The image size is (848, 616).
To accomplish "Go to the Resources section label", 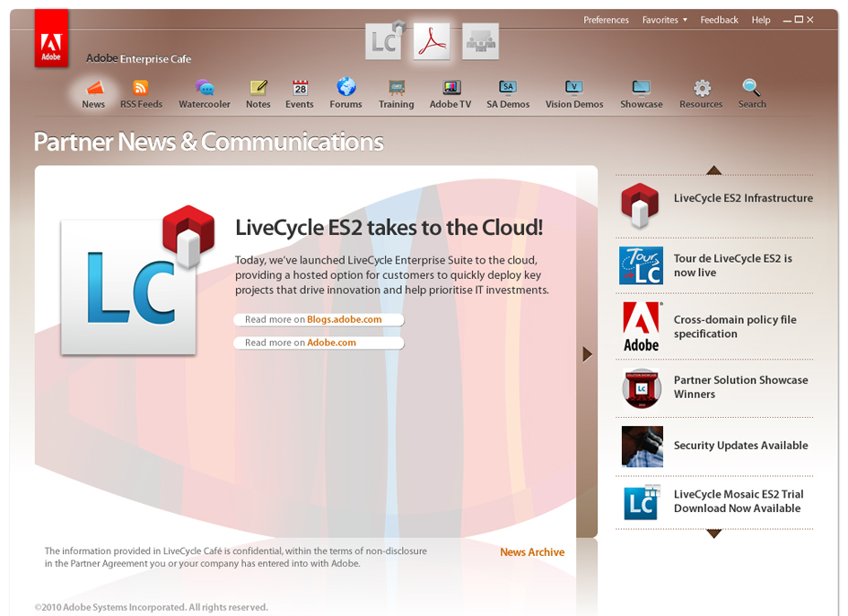I will 701,104.
